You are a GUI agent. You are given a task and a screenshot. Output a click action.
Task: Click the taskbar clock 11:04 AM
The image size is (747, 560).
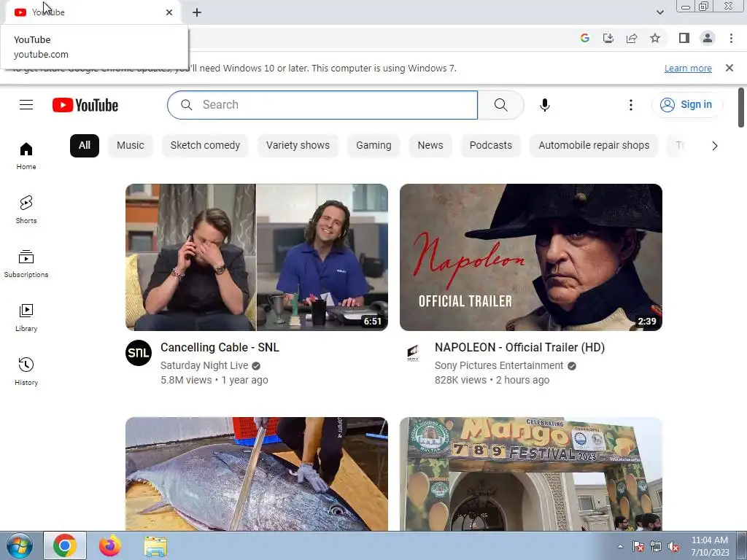pyautogui.click(x=709, y=540)
